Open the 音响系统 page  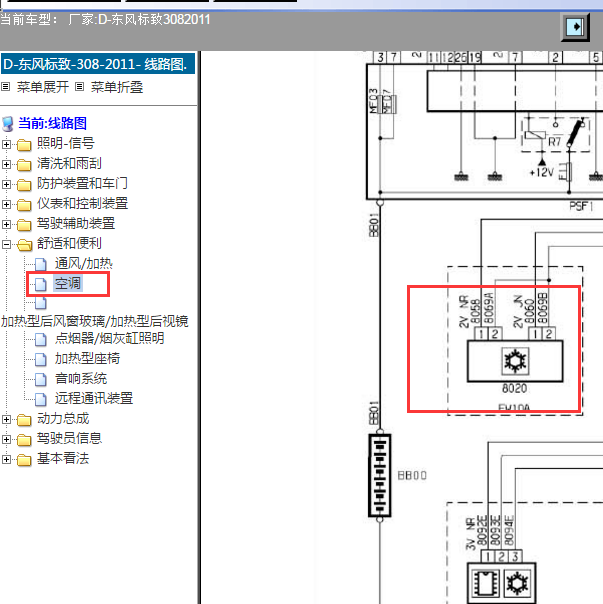point(81,379)
